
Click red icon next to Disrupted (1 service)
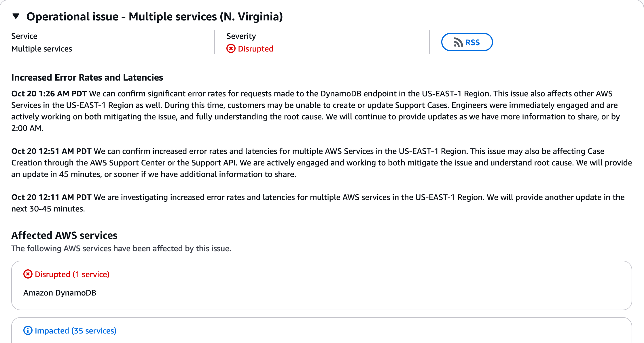[28, 274]
